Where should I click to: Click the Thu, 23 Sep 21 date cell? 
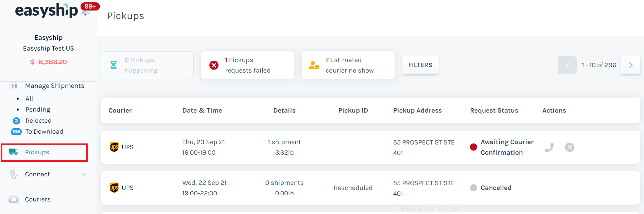(x=204, y=147)
